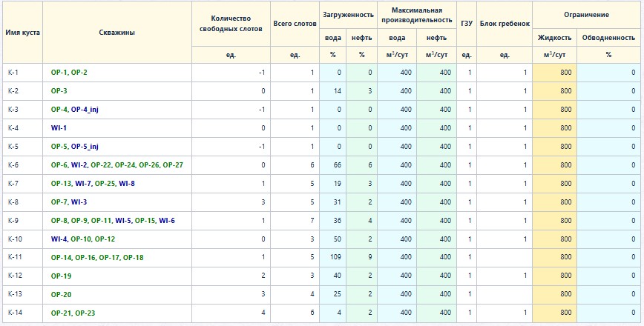
Task: Open injector well WI-5 link
Action: click(123, 221)
